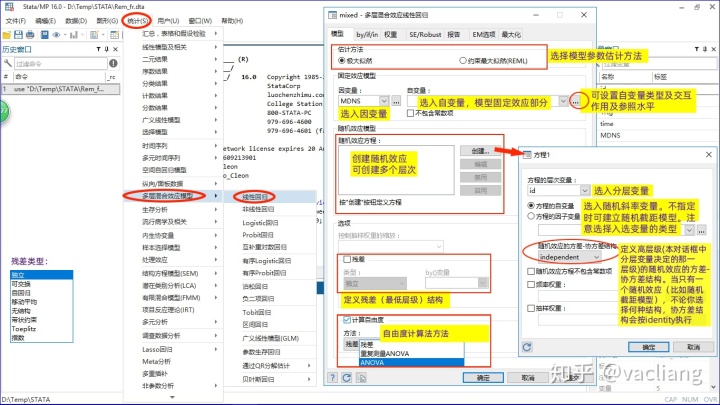Open the 自变量 dropdown arrow
This screenshot has width=720, height=405.
pyautogui.click(x=563, y=101)
